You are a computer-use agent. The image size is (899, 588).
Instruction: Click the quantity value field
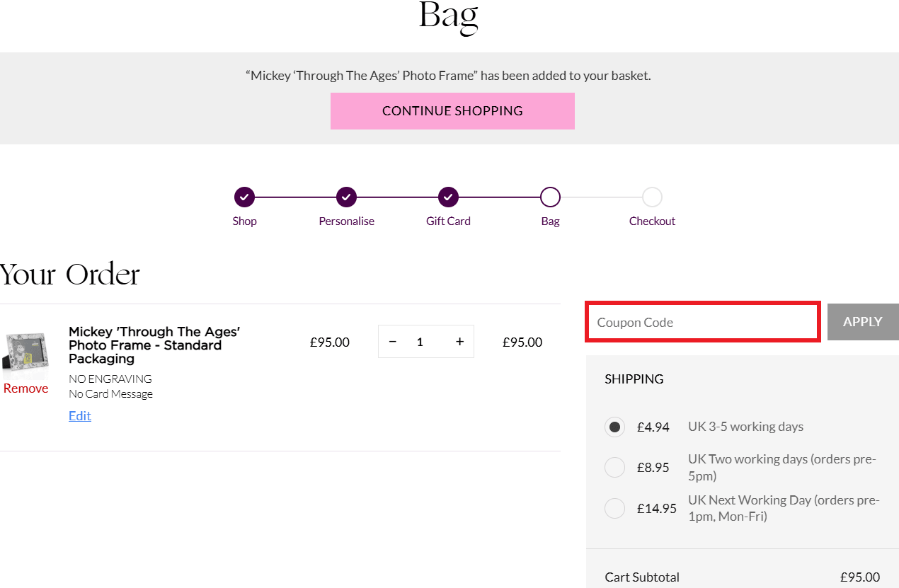(420, 342)
